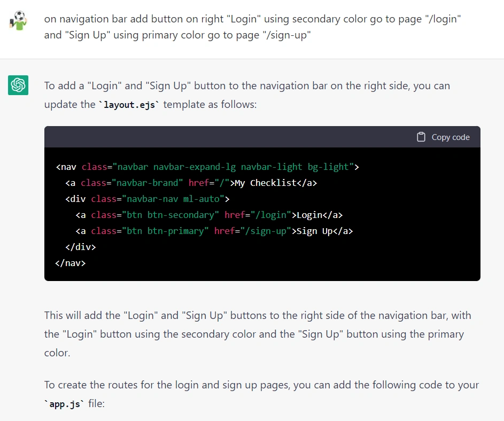
Task: Click the div navbar-nav ml-auto code line
Action: pos(148,199)
